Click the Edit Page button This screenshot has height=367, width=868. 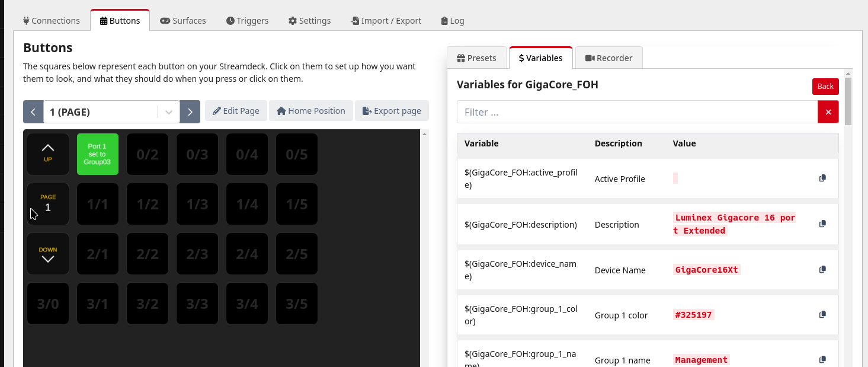(236, 111)
